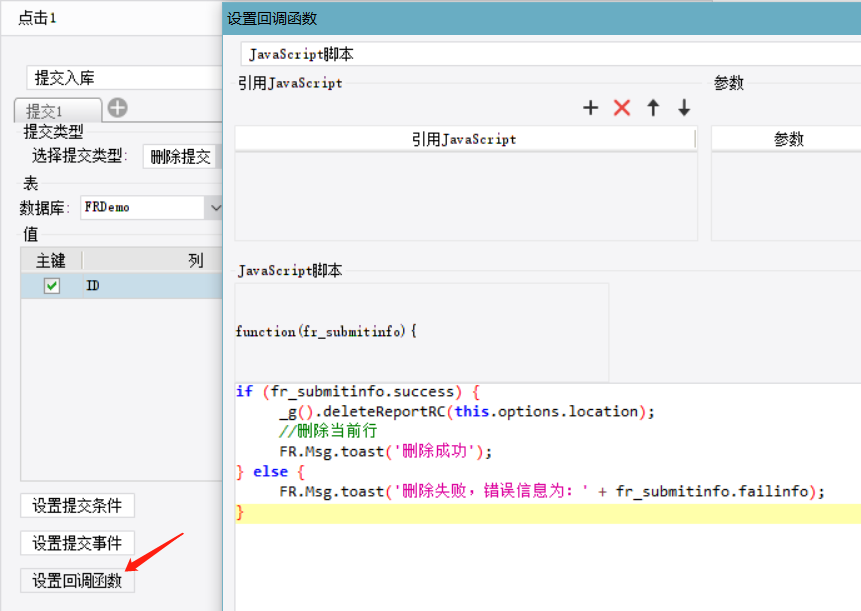The width and height of the screenshot is (861, 611).
Task: Place cursor on the highlighted closing brace line
Action: pyautogui.click(x=548, y=513)
